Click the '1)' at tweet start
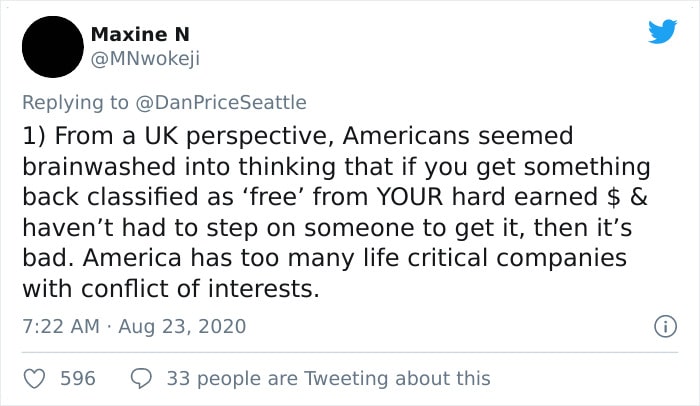 (34, 136)
